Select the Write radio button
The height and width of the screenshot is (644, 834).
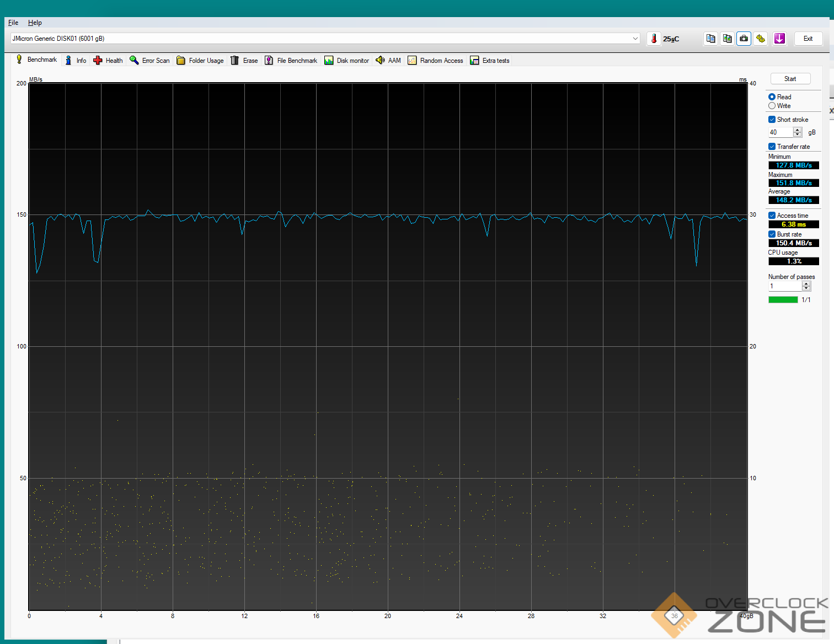coord(772,106)
